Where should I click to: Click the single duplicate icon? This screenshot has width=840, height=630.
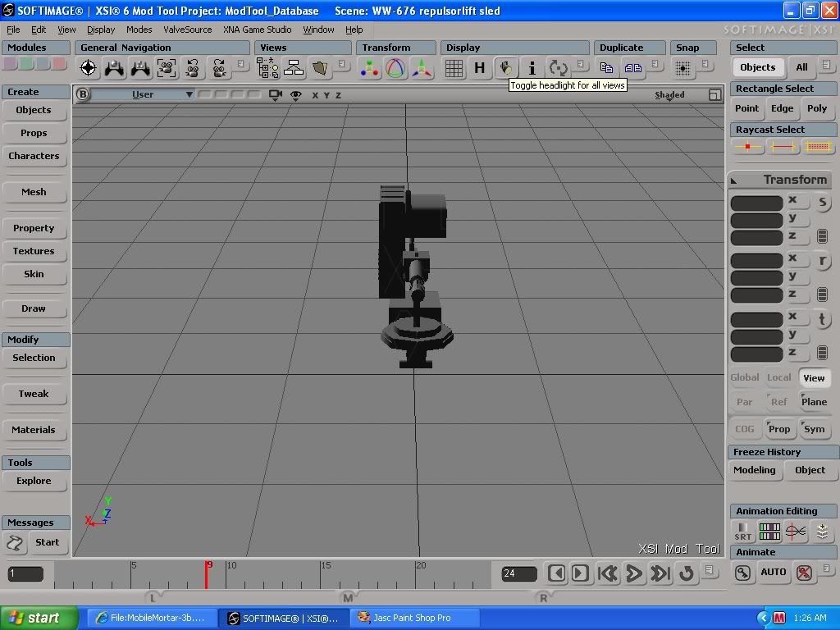(x=606, y=68)
